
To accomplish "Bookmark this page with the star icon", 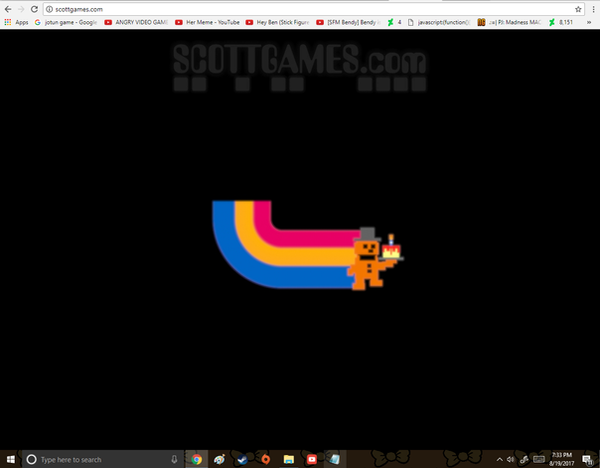I will tap(578, 9).
